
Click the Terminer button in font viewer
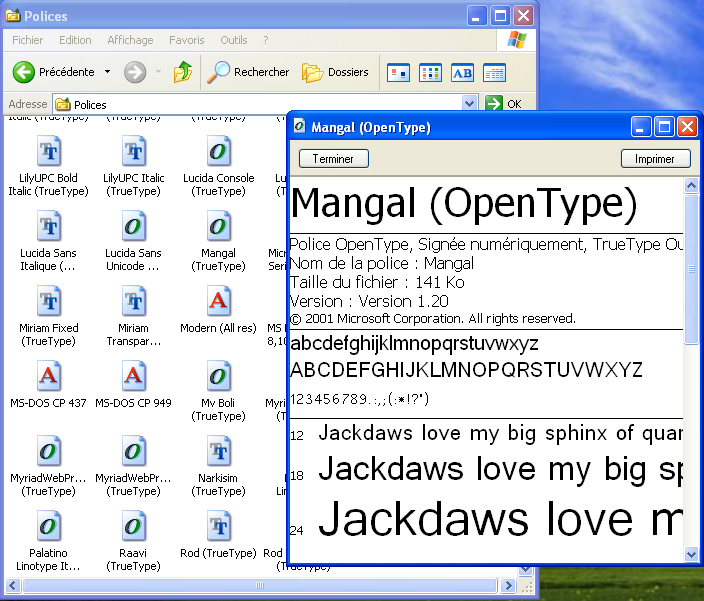pyautogui.click(x=333, y=159)
